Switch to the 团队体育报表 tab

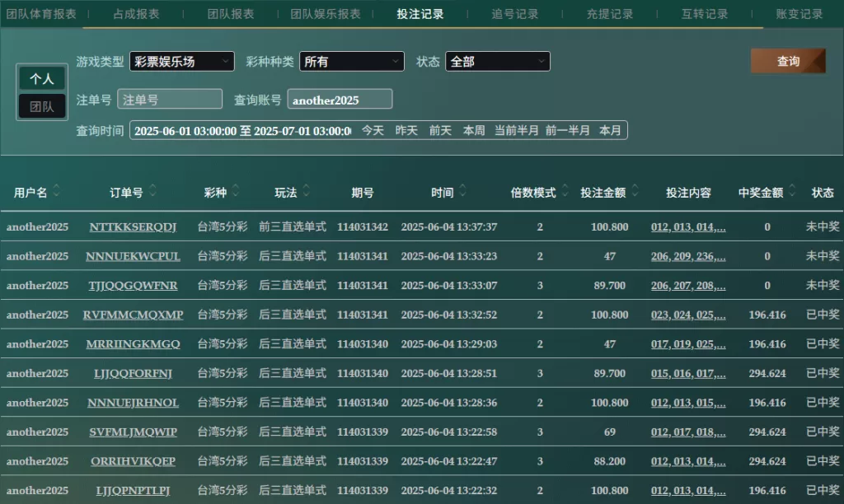coord(41,14)
